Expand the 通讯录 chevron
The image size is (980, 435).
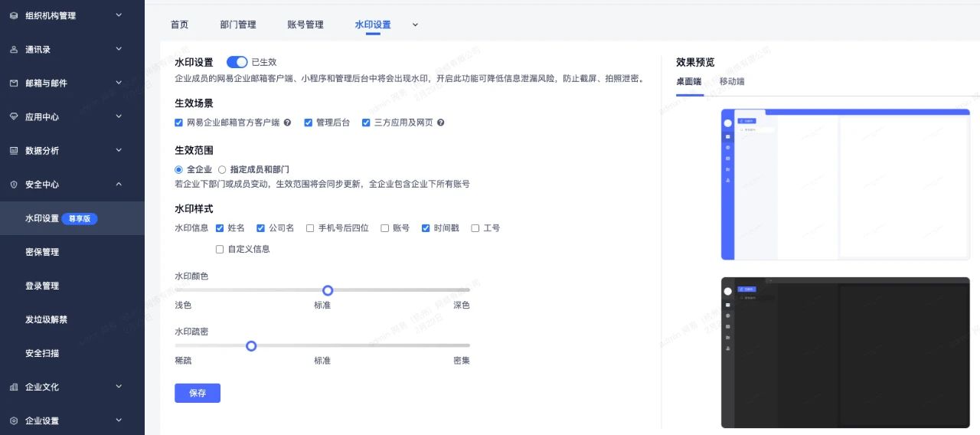(119, 48)
